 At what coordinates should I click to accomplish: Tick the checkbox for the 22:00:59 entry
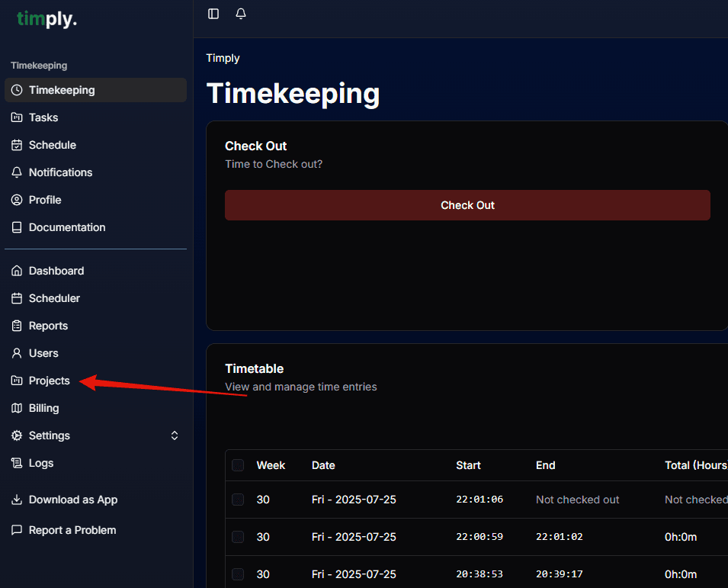[x=238, y=537]
